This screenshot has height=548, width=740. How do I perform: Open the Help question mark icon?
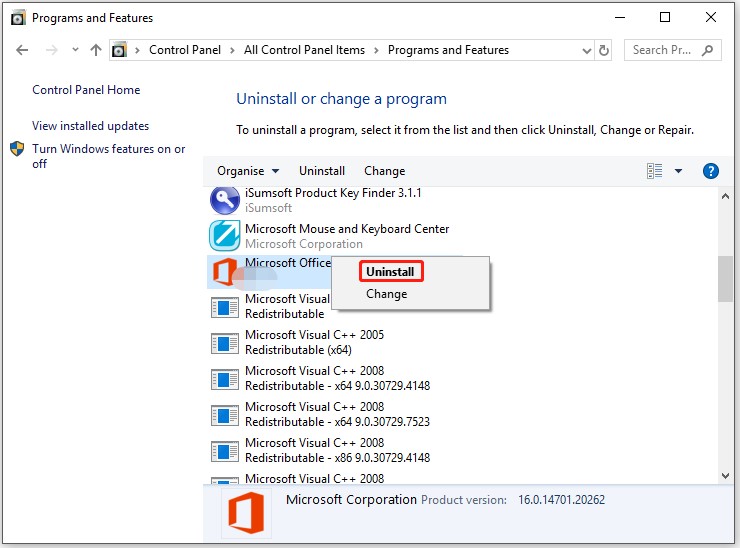coord(710,171)
